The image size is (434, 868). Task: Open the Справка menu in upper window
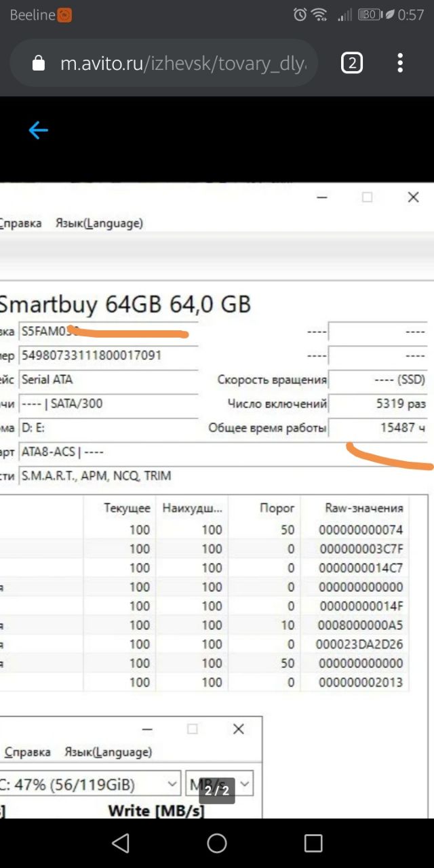[20, 223]
